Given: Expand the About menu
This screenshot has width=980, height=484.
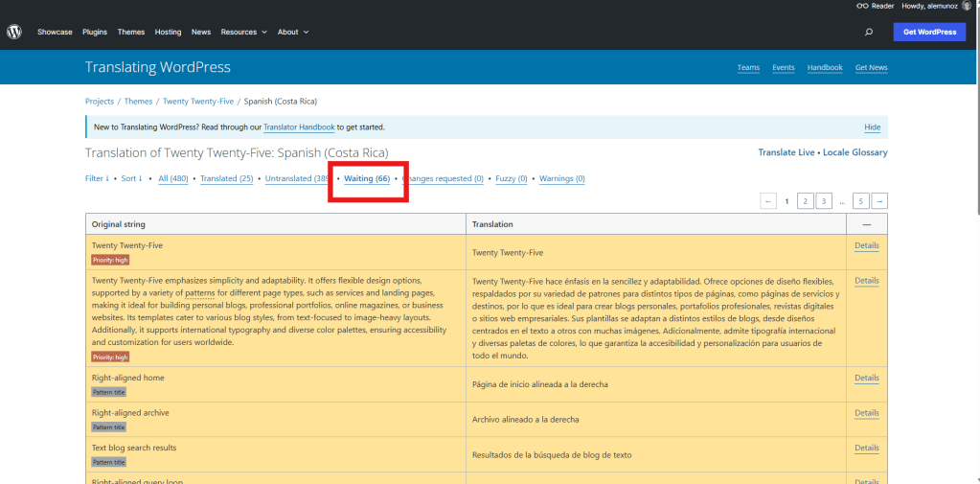Looking at the screenshot, I should pyautogui.click(x=293, y=32).
